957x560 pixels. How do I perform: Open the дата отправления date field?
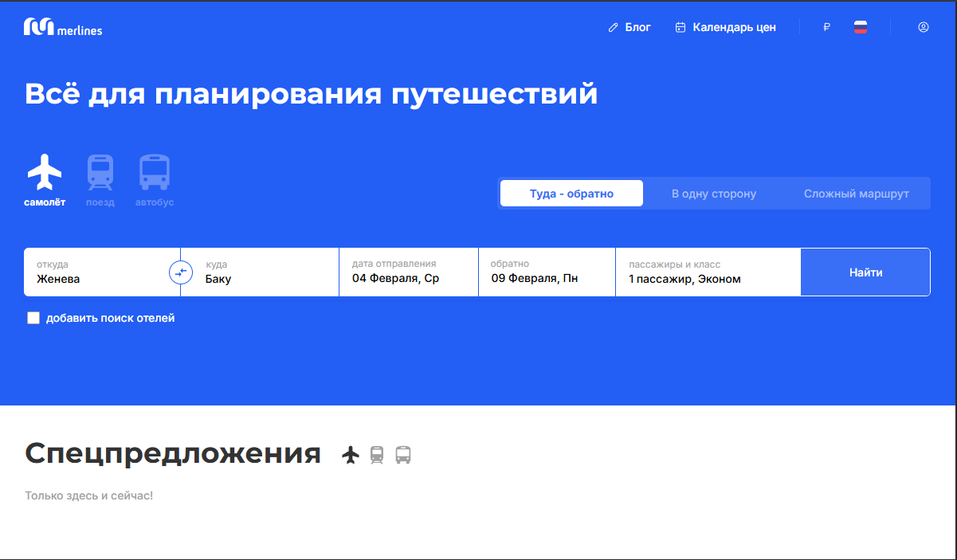coord(408,272)
